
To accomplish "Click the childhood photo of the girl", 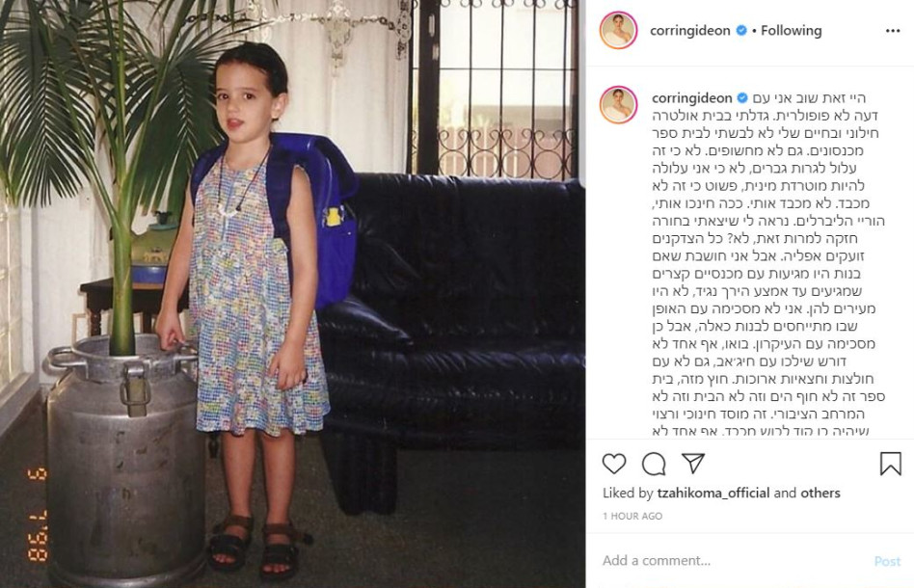I will (x=293, y=294).
